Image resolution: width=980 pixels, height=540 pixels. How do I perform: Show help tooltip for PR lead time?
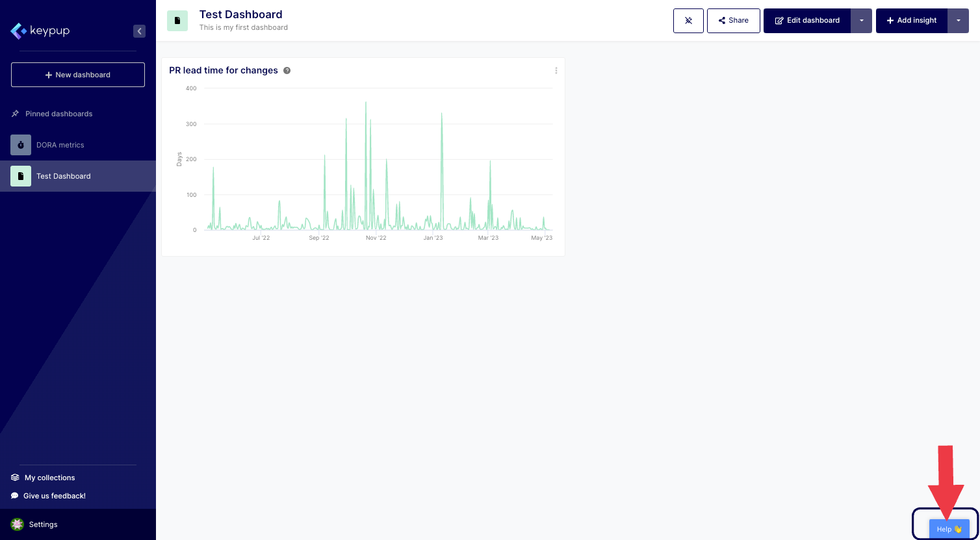[x=287, y=71]
